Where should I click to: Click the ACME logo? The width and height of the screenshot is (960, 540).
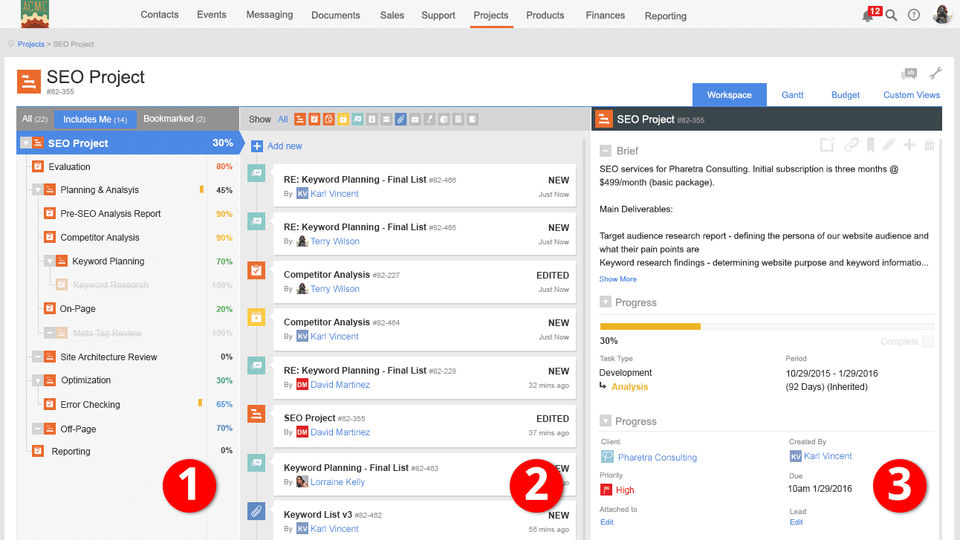point(34,14)
